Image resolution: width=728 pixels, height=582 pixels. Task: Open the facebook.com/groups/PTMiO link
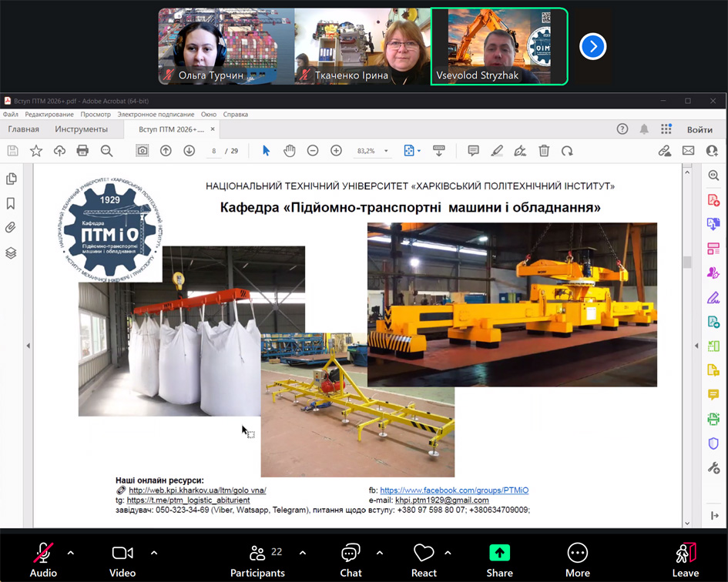point(454,490)
